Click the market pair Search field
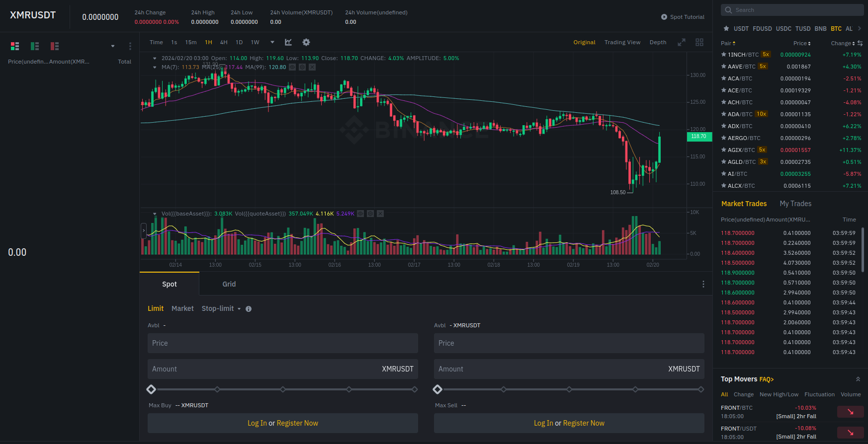The image size is (868, 444). pos(792,10)
